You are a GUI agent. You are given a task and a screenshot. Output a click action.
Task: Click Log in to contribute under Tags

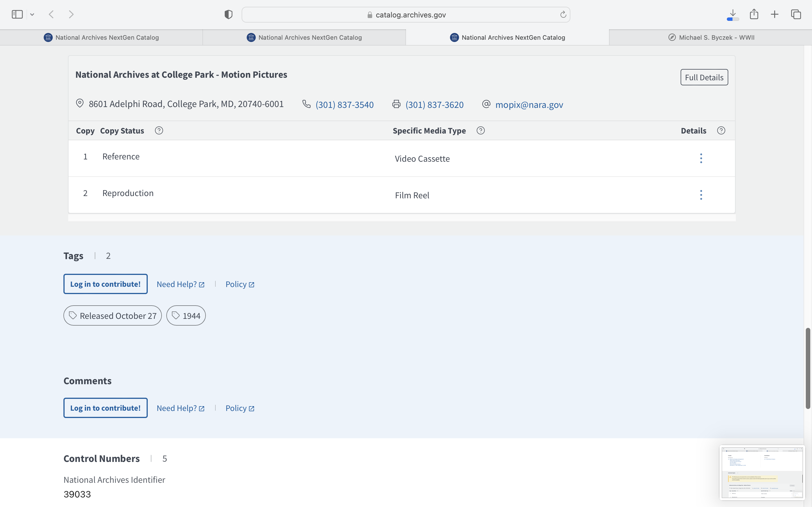pos(105,284)
